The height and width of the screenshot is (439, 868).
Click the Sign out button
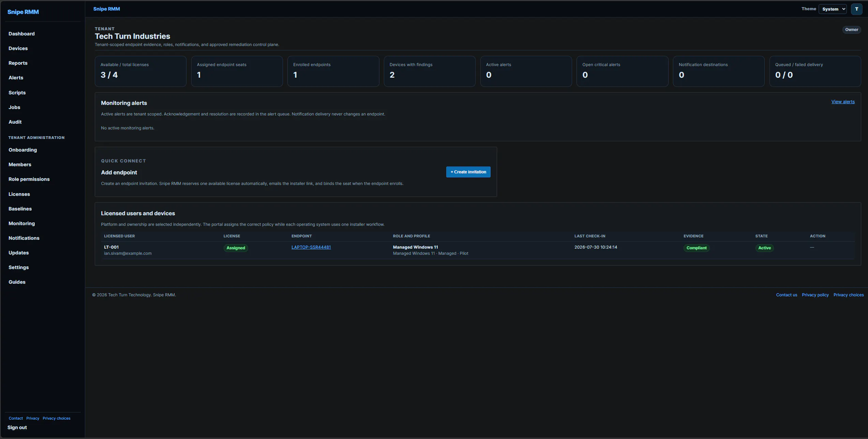tap(17, 427)
